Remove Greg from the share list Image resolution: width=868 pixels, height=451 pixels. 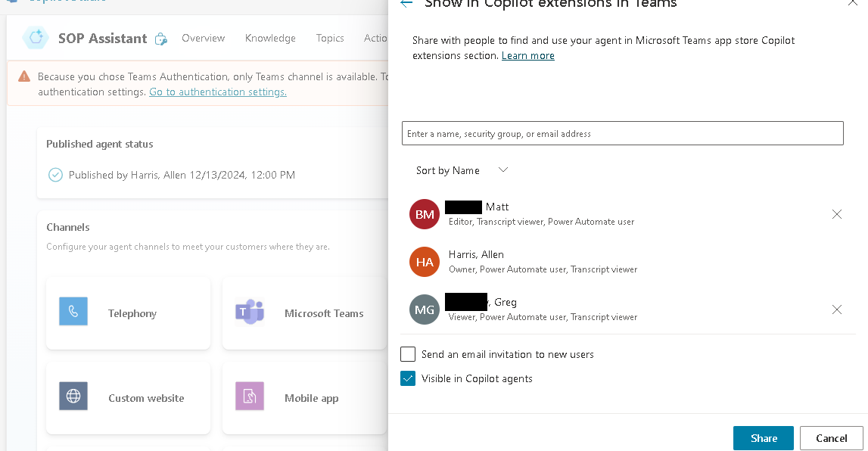click(836, 309)
